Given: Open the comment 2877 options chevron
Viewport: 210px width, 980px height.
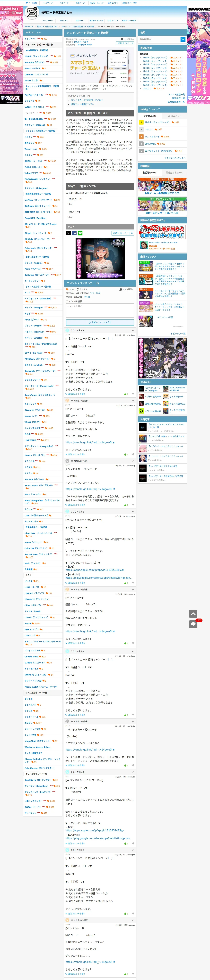Looking at the screenshot, I should pyautogui.click(x=133, y=461).
